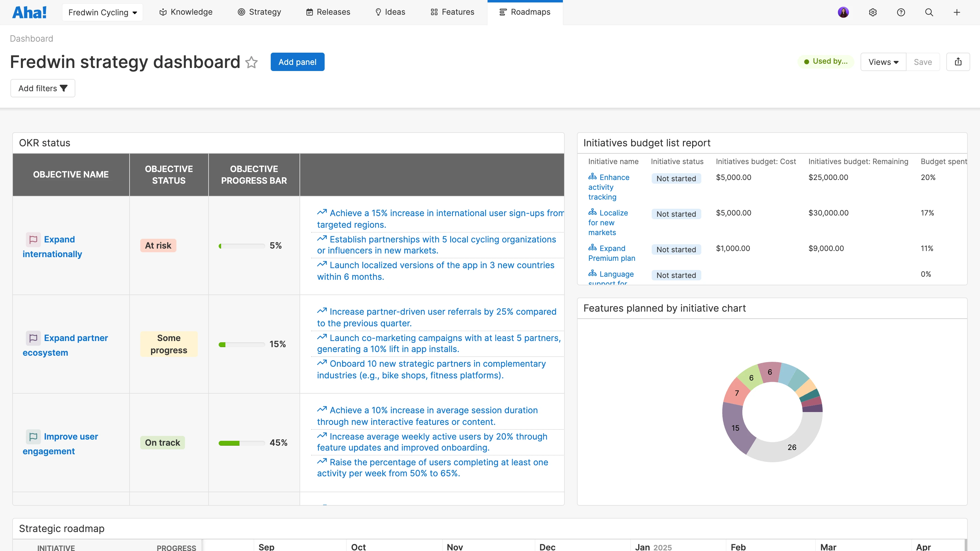
Task: Click the Used by... status pill
Action: (x=826, y=62)
